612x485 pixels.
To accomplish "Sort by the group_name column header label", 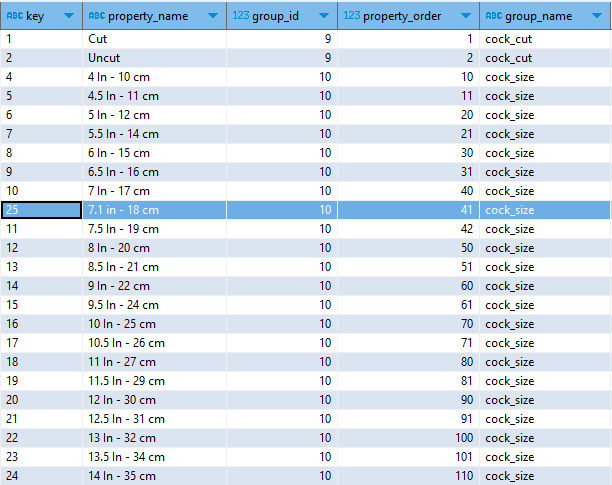I will click(539, 16).
